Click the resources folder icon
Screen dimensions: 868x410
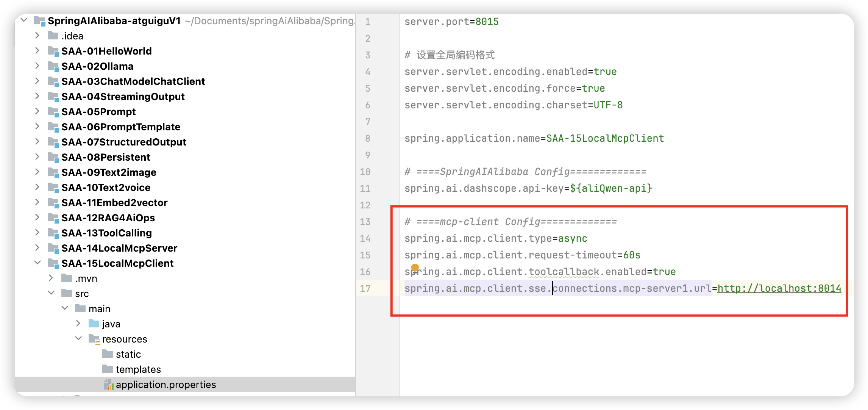94,339
